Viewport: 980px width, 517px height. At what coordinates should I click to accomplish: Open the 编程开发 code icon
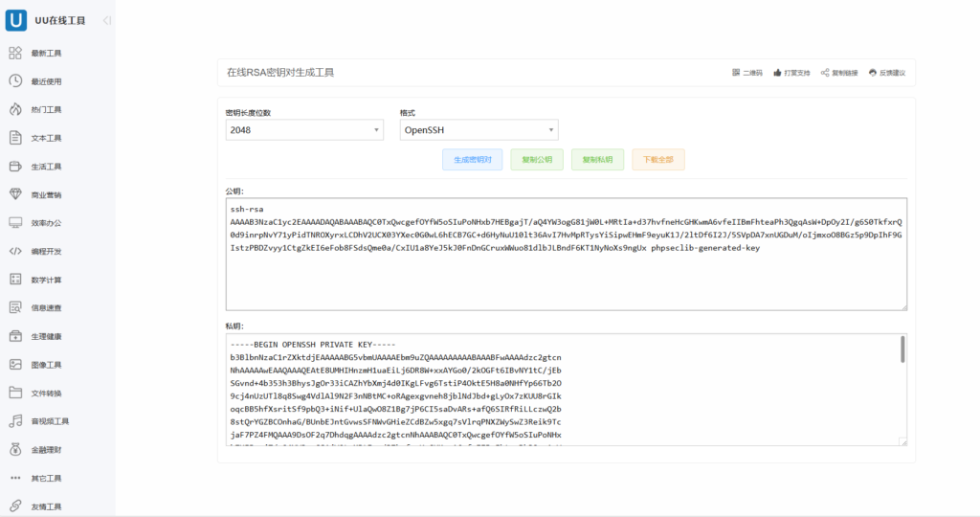15,251
